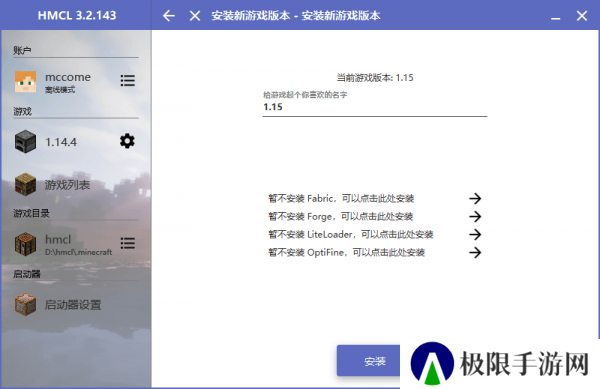Click the command block icon for 启动器设置

point(25,304)
